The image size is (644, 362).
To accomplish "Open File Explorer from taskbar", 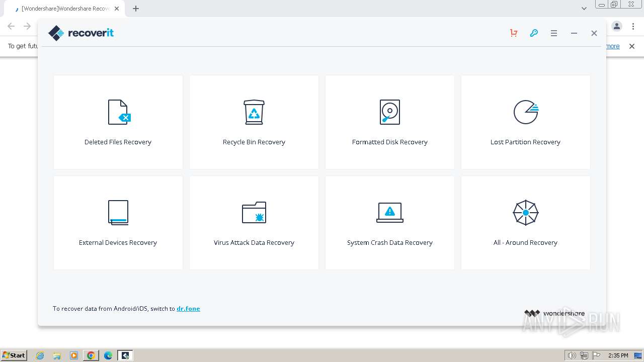I will 57,355.
